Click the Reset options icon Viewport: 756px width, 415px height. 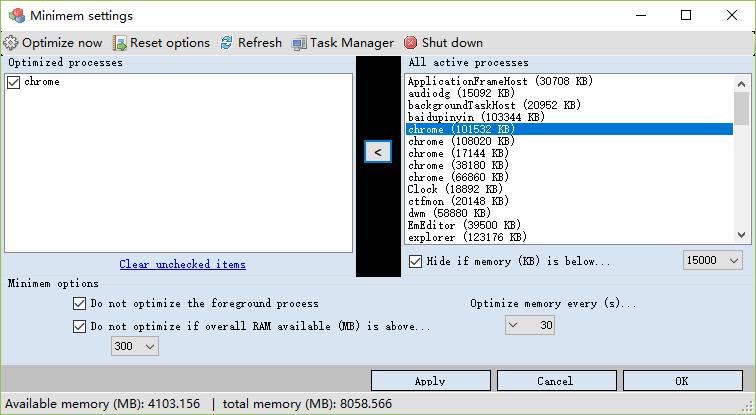(120, 43)
